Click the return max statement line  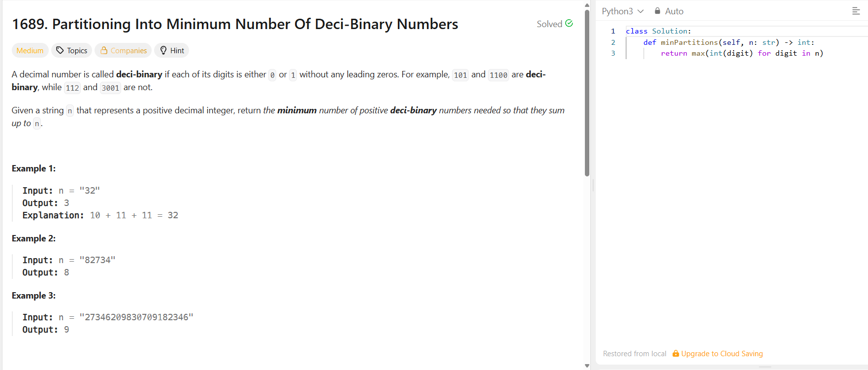click(742, 53)
